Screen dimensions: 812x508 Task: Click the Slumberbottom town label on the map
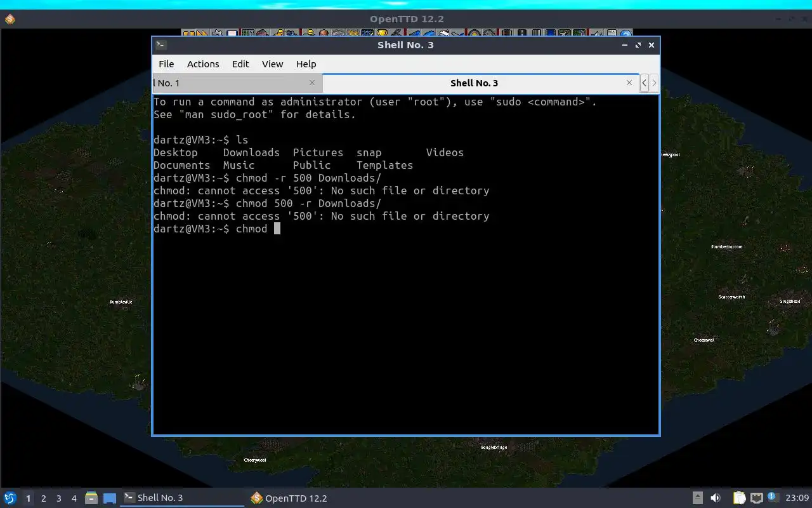pyautogui.click(x=726, y=246)
